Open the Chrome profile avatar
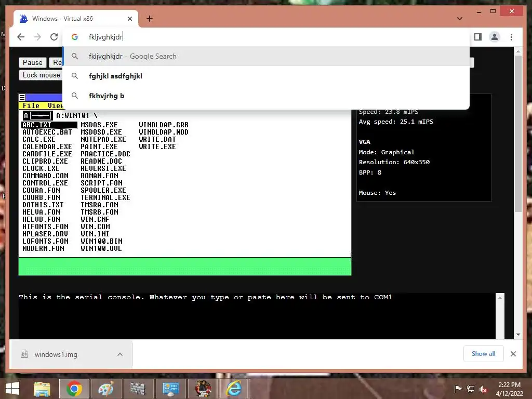 (x=495, y=37)
